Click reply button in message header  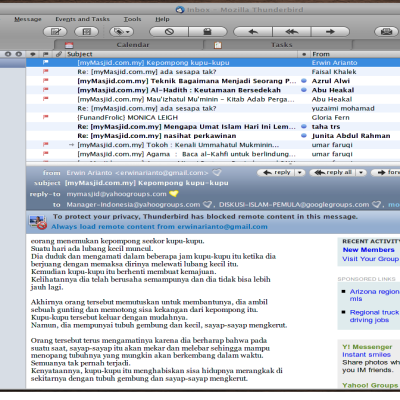(x=276, y=172)
